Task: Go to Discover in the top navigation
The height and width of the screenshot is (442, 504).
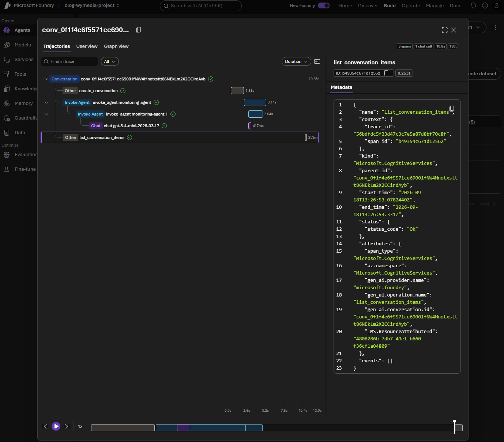Action: click(x=368, y=5)
